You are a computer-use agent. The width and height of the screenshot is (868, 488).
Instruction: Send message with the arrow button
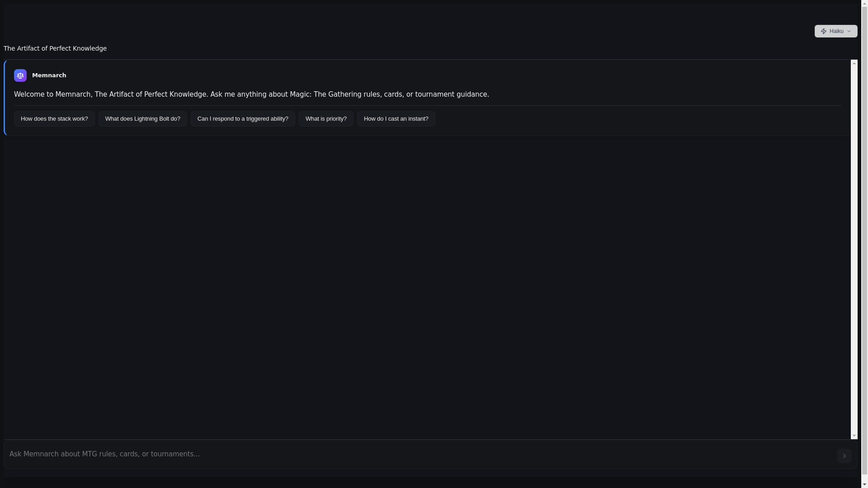[x=844, y=456]
